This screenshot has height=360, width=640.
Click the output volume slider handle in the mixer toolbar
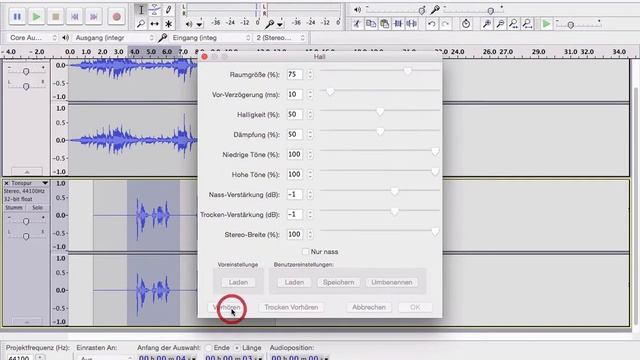(x=422, y=10)
